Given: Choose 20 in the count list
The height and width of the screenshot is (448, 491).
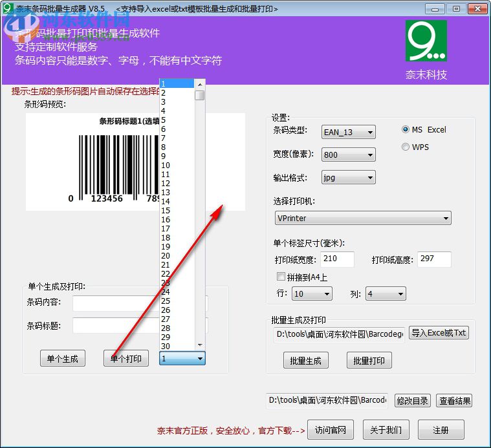Looking at the screenshot, I should tap(177, 255).
